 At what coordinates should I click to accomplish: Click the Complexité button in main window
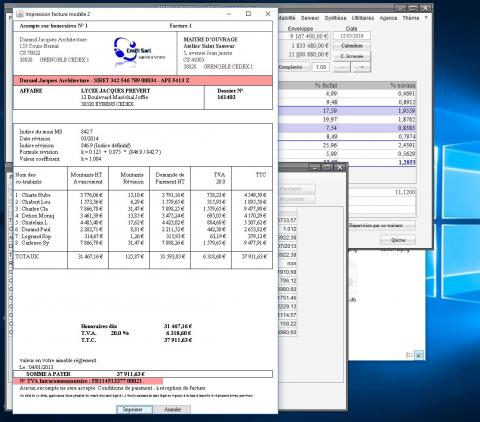pyautogui.click(x=294, y=67)
